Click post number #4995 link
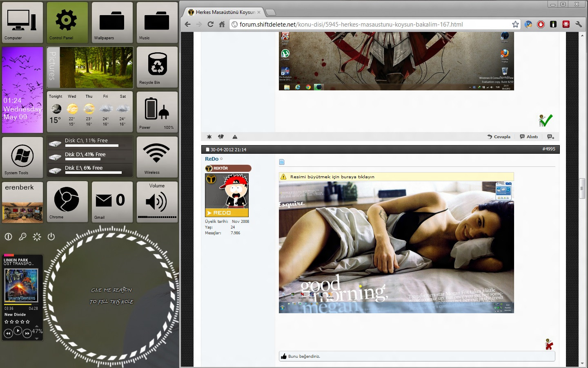The height and width of the screenshot is (368, 588). [549, 149]
